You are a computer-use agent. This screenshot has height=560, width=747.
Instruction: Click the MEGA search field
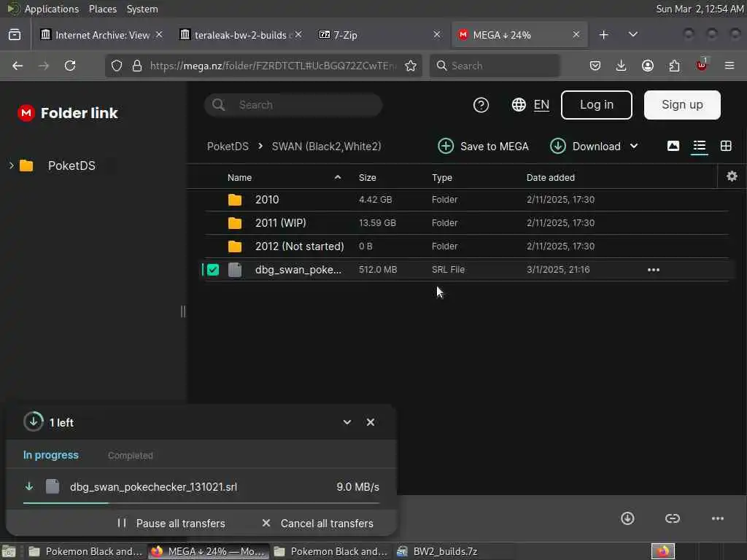pos(293,105)
